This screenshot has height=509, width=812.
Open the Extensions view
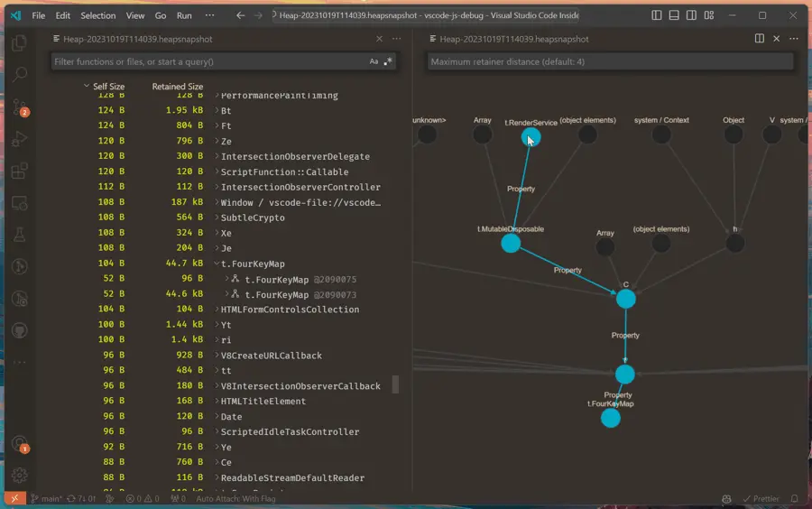[19, 171]
